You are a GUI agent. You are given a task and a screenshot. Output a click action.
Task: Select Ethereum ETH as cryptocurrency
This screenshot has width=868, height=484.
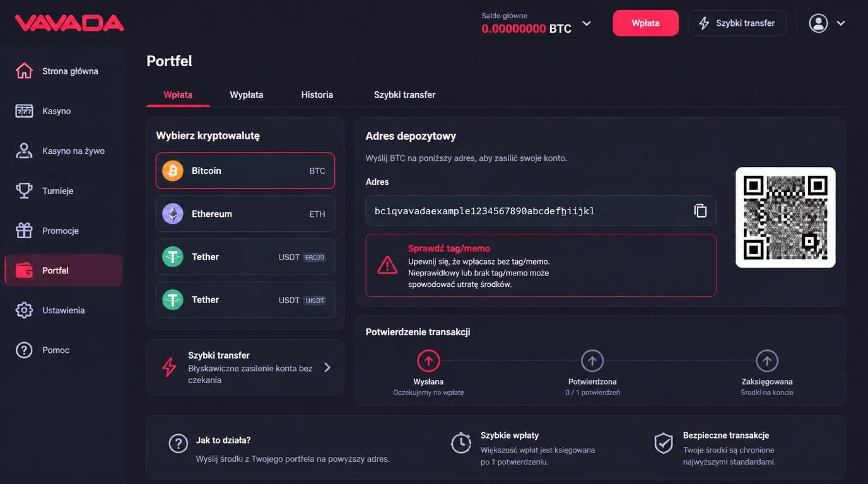tap(245, 214)
